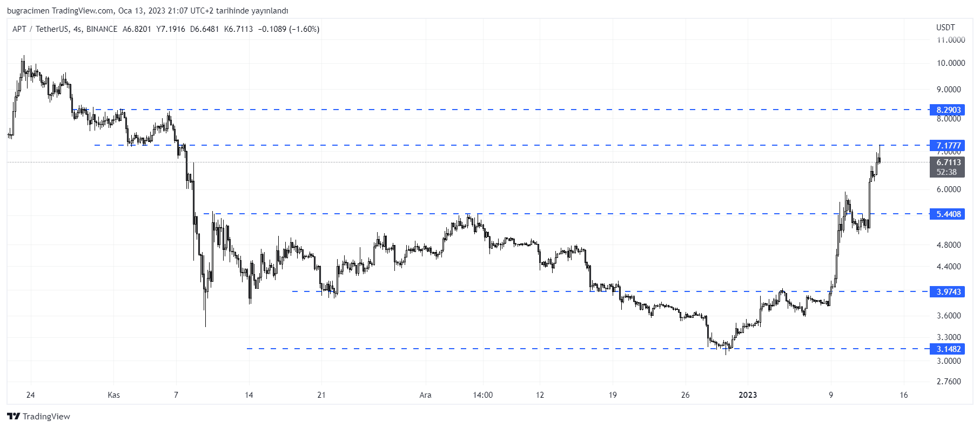The image size is (980, 428).
Task: Click the TradingView logo icon
Action: (14, 416)
